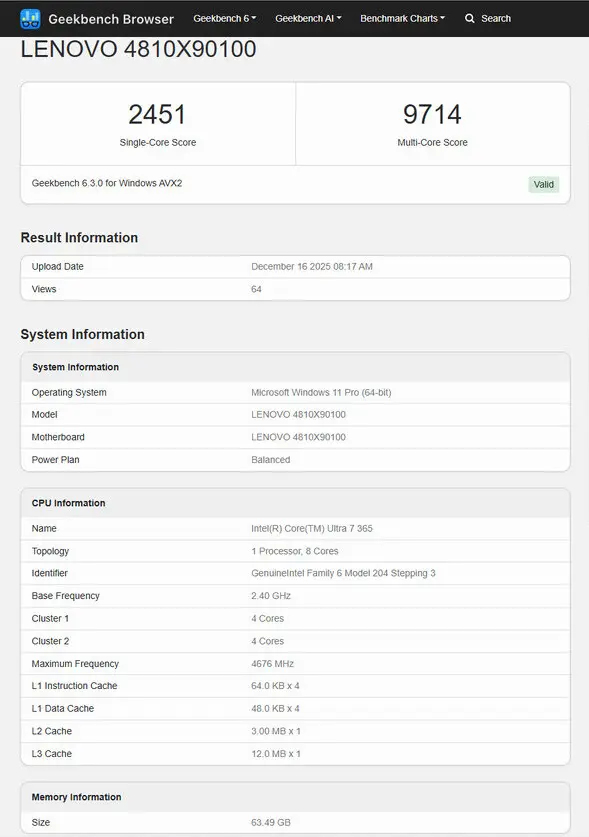Click the Geekbench 6.3.0 version text
This screenshot has height=837, width=589.
coord(107,183)
